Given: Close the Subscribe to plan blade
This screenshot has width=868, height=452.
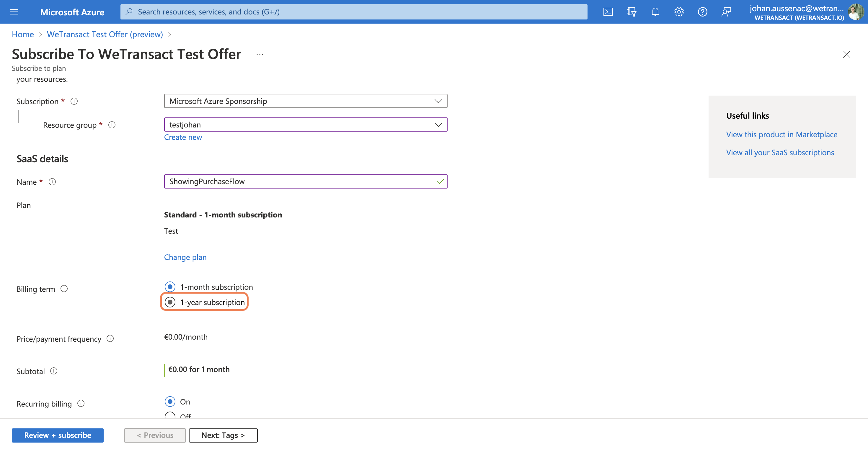Looking at the screenshot, I should [846, 54].
